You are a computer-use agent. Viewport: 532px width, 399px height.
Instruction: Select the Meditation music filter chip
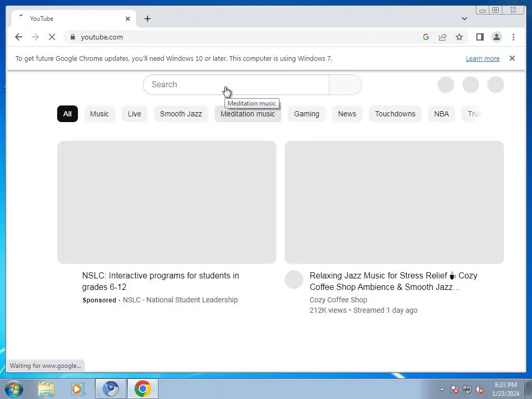pos(248,114)
